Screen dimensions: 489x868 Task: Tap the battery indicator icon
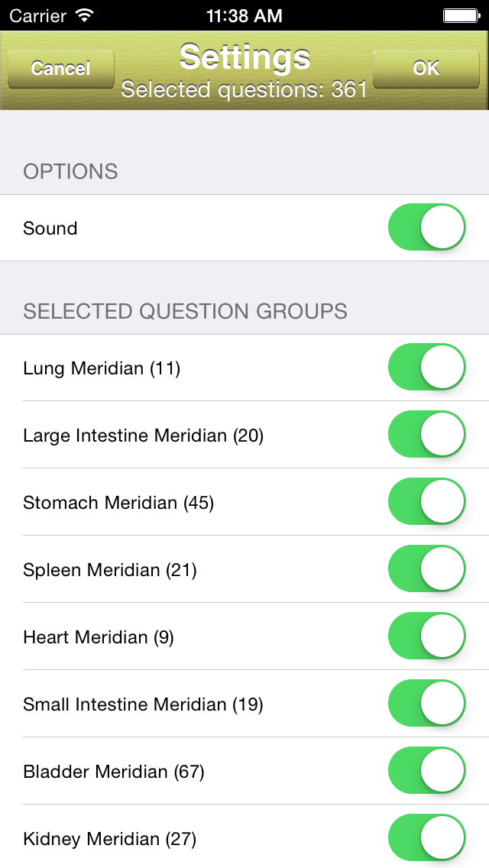click(x=461, y=15)
